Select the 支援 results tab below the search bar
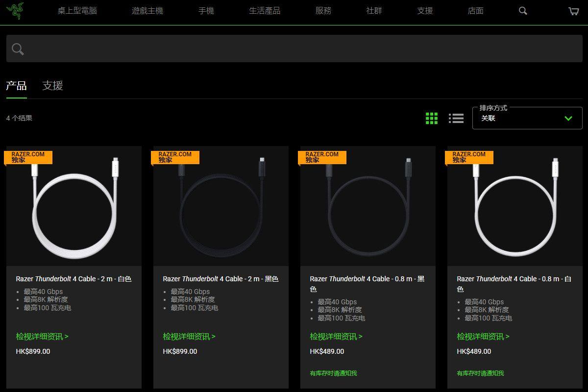The height and width of the screenshot is (392, 588). click(53, 86)
